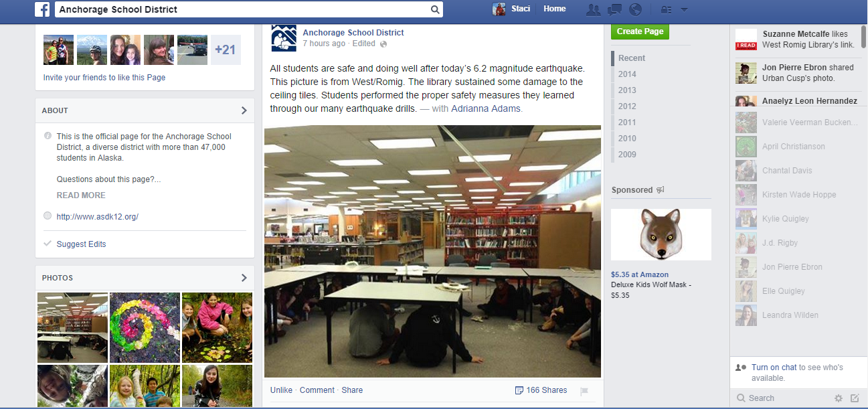Select 2013 in the timeline
The width and height of the screenshot is (868, 409).
(x=627, y=90)
